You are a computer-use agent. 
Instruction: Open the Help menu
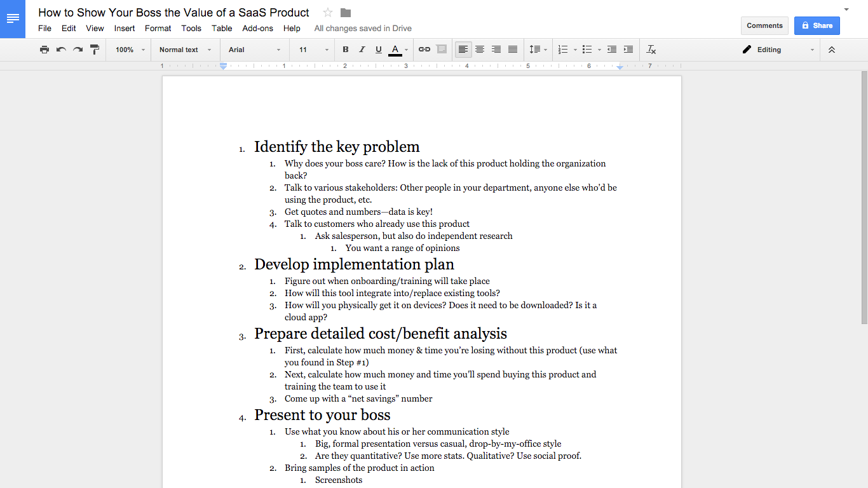tap(292, 28)
